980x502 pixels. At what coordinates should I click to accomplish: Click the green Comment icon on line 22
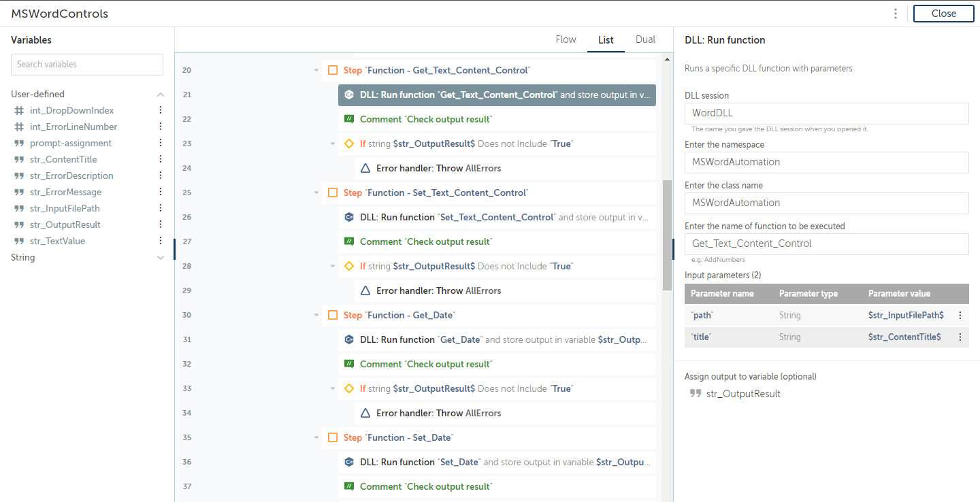tap(349, 119)
